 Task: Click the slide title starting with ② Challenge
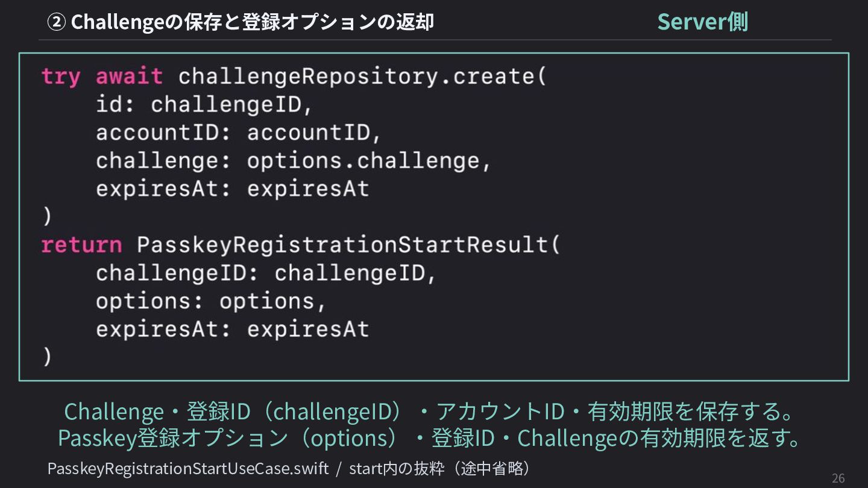241,22
